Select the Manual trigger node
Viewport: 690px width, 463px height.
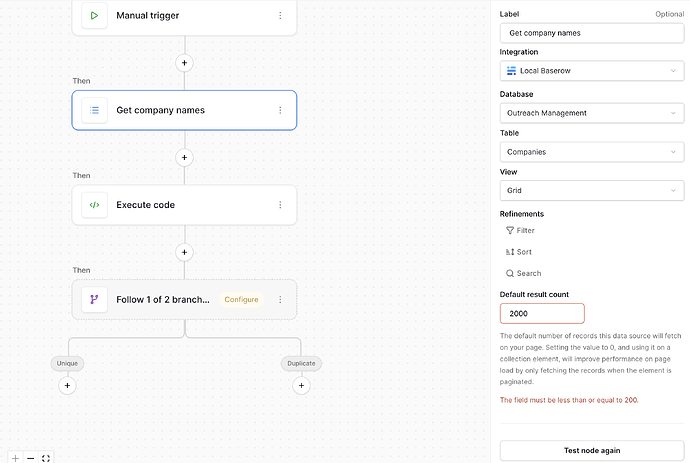[x=184, y=16]
